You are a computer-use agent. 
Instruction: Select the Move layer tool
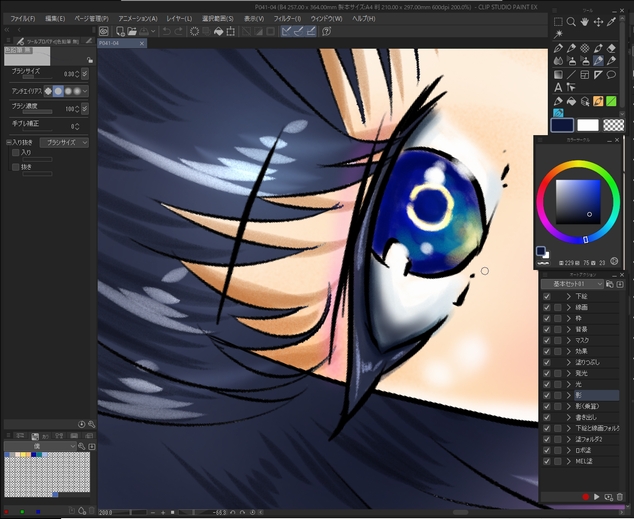(x=598, y=22)
